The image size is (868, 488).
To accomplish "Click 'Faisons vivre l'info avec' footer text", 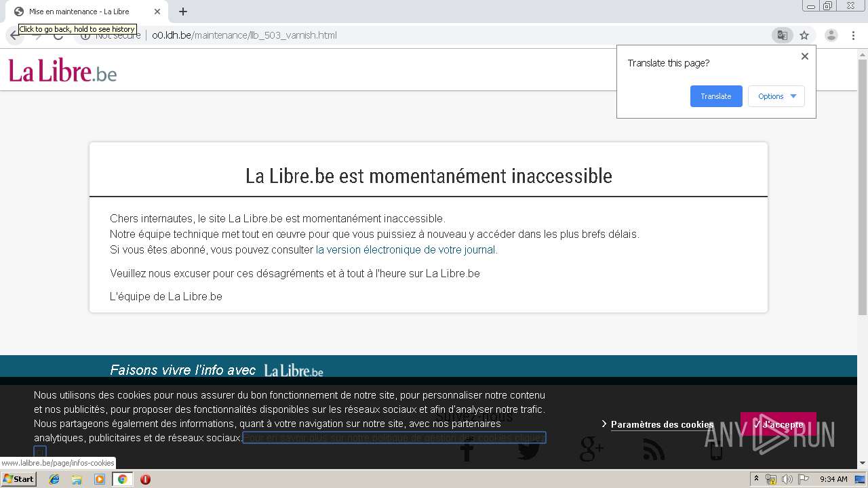I will (182, 370).
